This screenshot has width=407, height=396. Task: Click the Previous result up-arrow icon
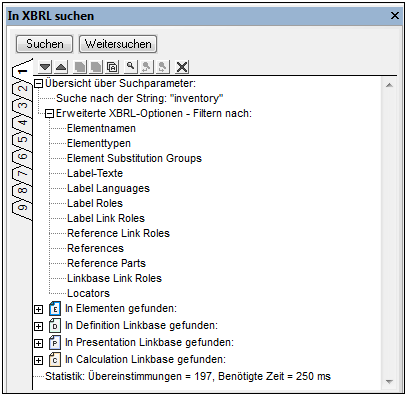click(x=61, y=67)
